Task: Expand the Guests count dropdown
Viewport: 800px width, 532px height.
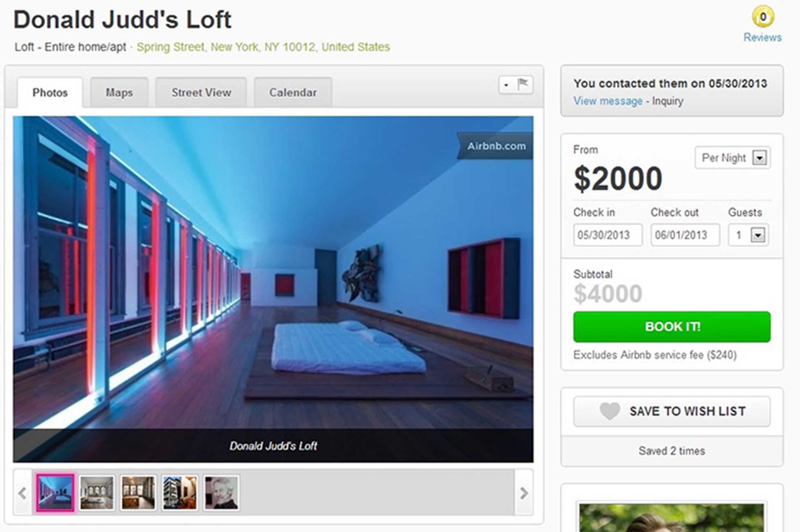Action: tap(749, 235)
